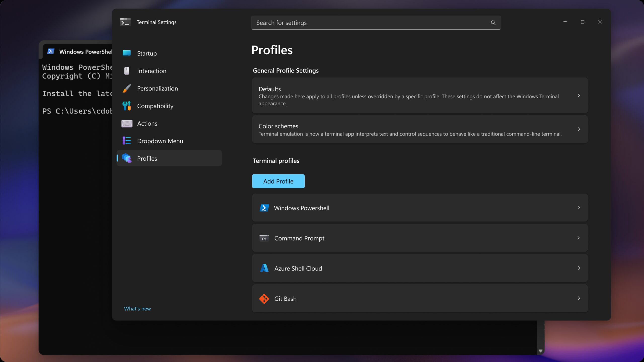The width and height of the screenshot is (644, 362).
Task: Click the Personalization paintbrush icon
Action: point(127,88)
